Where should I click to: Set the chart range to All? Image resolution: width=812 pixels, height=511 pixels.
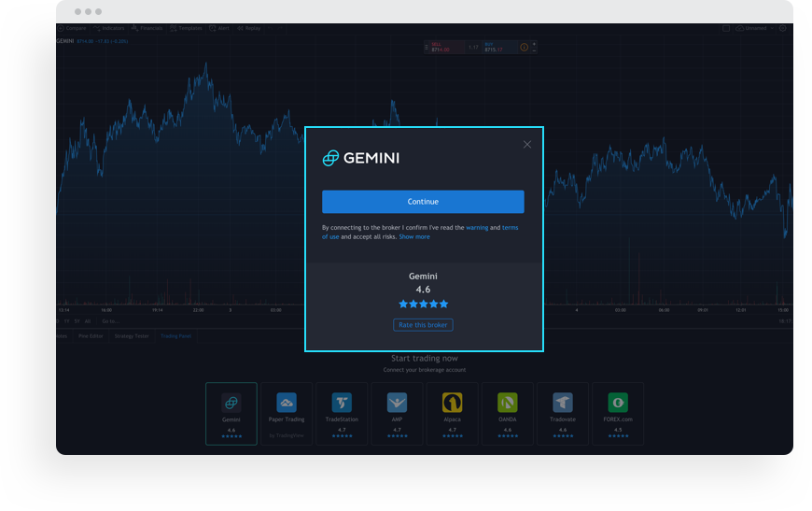click(x=88, y=321)
